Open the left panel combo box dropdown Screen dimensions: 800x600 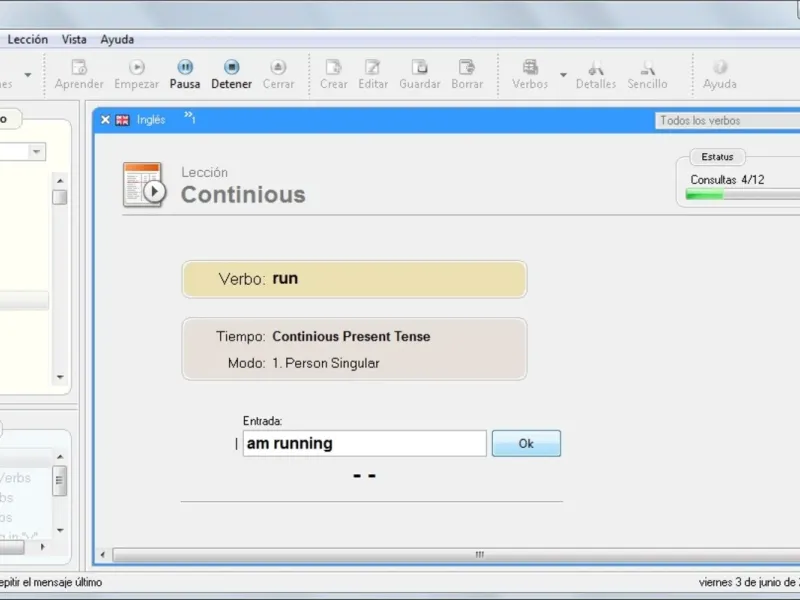(36, 152)
